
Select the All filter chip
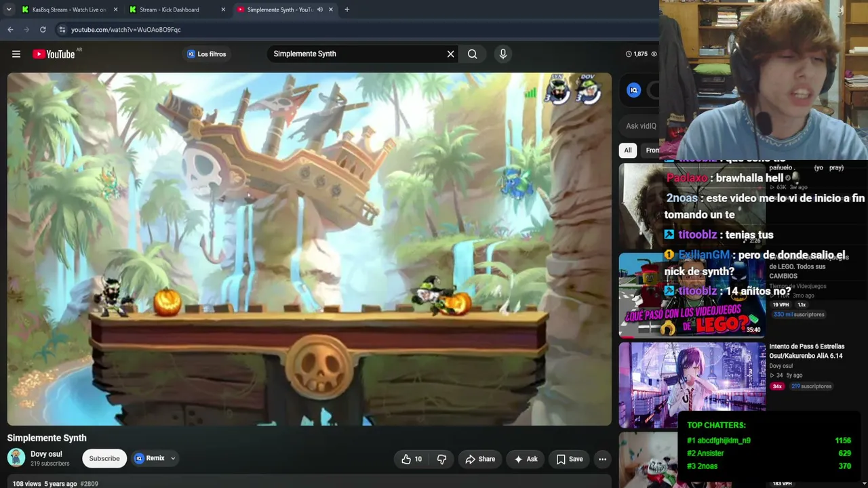[x=628, y=150]
